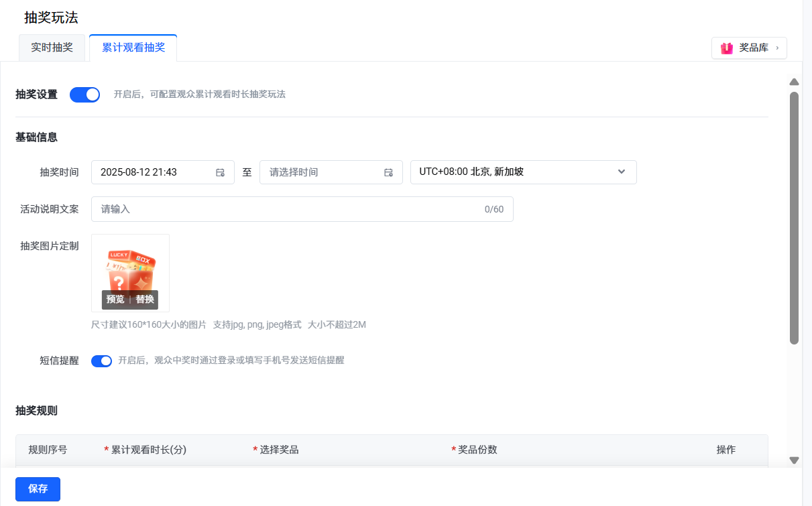The width and height of the screenshot is (812, 506).
Task: Click the 请选择时间 end time field
Action: (x=331, y=172)
